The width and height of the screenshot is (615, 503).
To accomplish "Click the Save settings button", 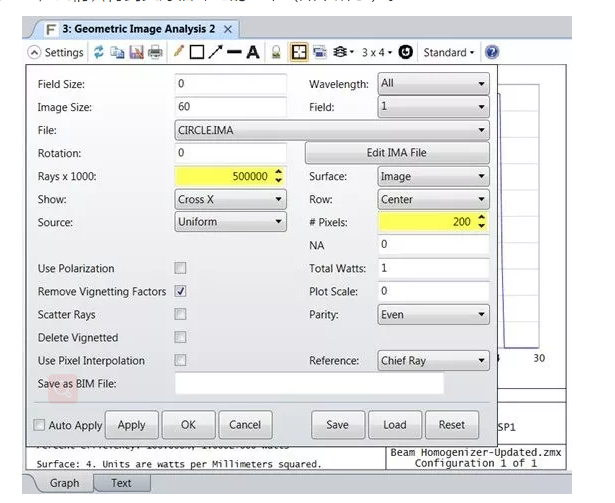I will [x=338, y=425].
